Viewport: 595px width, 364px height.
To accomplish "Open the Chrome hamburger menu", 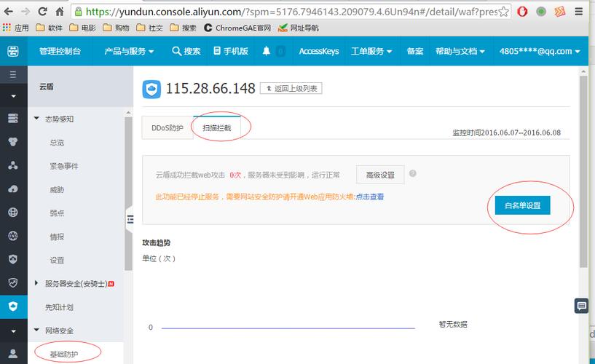I will 579,12.
